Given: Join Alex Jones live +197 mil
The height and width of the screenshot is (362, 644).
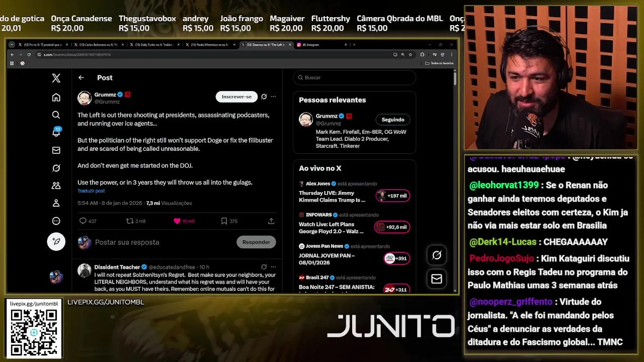Looking at the screenshot, I should click(x=393, y=196).
